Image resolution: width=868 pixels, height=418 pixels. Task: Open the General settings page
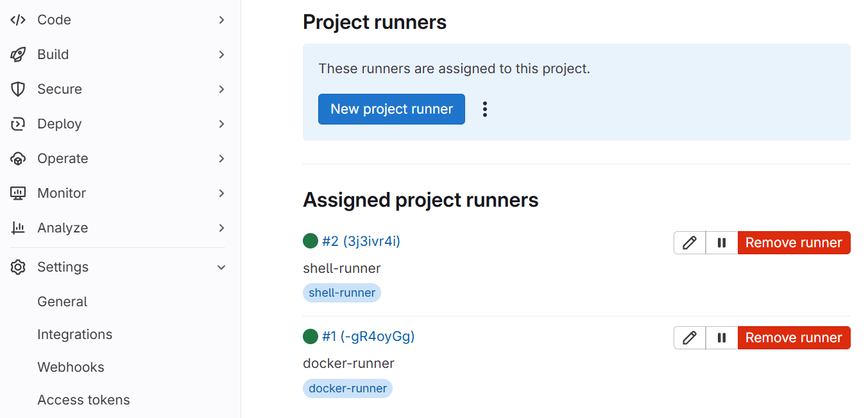[62, 302]
